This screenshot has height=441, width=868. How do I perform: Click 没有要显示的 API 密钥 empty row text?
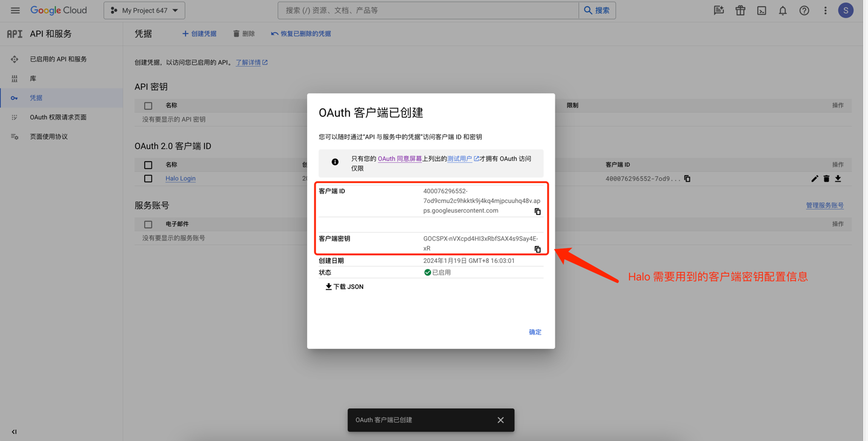click(174, 119)
